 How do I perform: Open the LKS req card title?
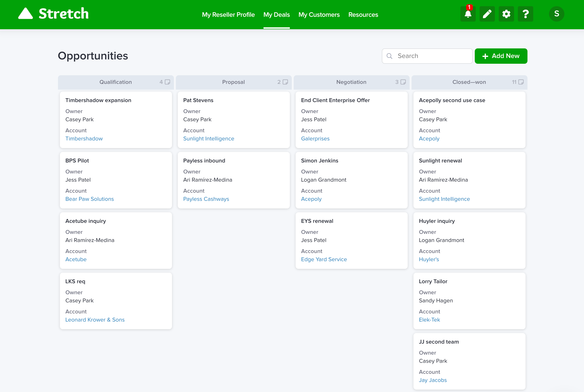[x=75, y=282]
